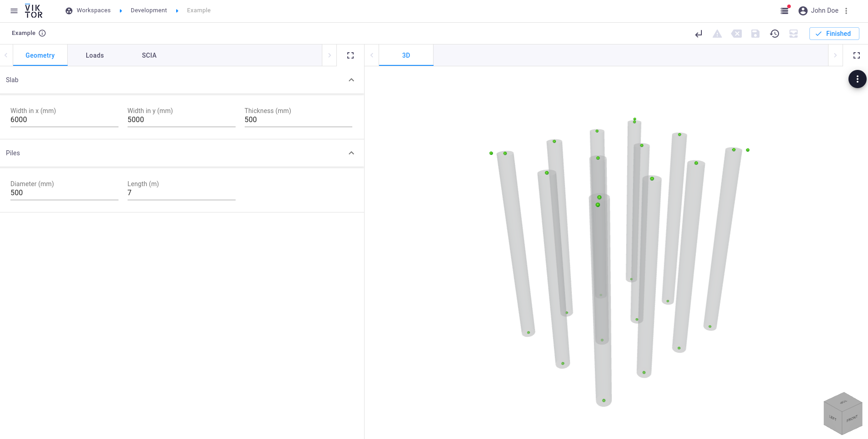The image size is (868, 439).
Task: Click the Finished button
Action: point(834,34)
